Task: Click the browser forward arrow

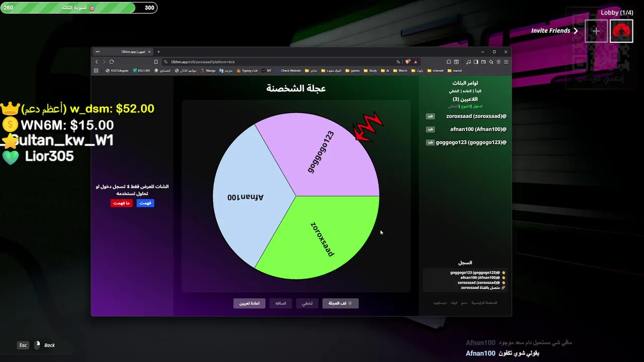Action: pos(104,62)
